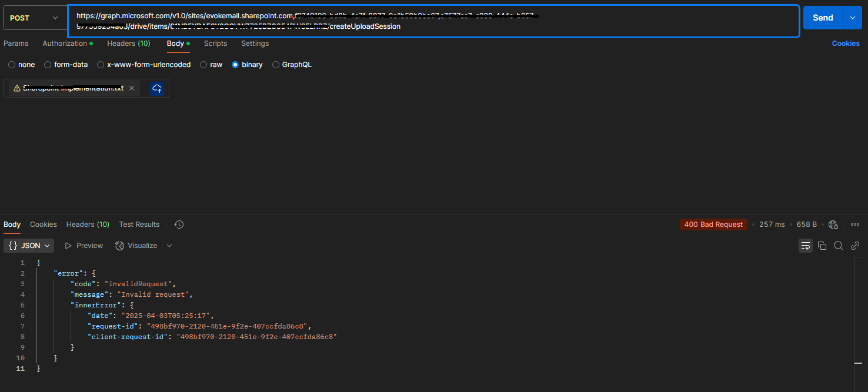Click the "invalidRequest" code value
Image resolution: width=868 pixels, height=392 pixels.
140,284
